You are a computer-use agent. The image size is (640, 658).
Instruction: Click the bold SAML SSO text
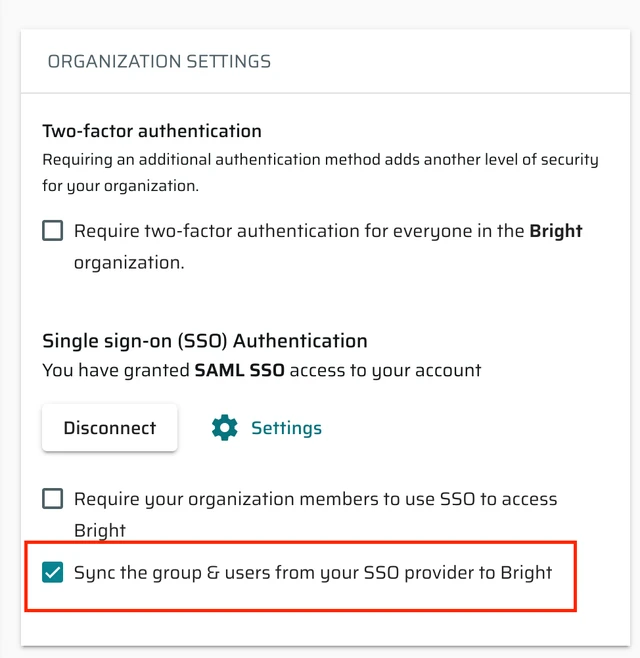tap(240, 370)
